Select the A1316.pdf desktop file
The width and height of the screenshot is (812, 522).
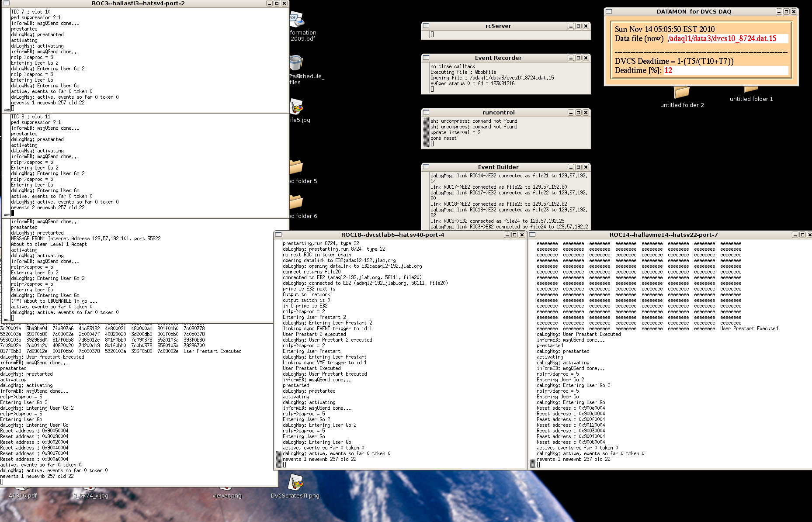point(23,495)
